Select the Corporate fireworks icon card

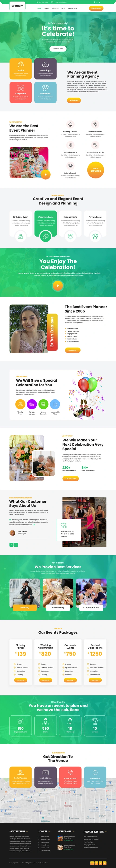point(21,92)
